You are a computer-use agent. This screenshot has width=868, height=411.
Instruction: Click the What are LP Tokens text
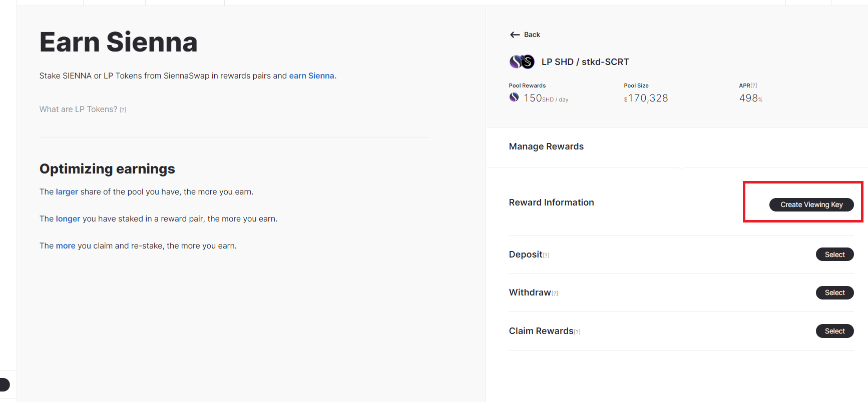click(x=78, y=109)
